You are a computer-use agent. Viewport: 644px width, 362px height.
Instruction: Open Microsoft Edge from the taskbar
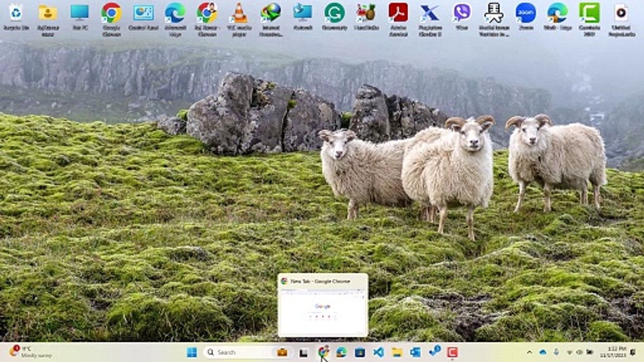click(342, 352)
